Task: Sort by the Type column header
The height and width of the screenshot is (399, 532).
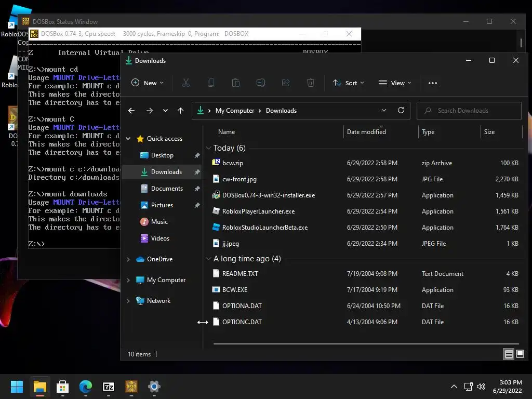Action: (x=449, y=131)
